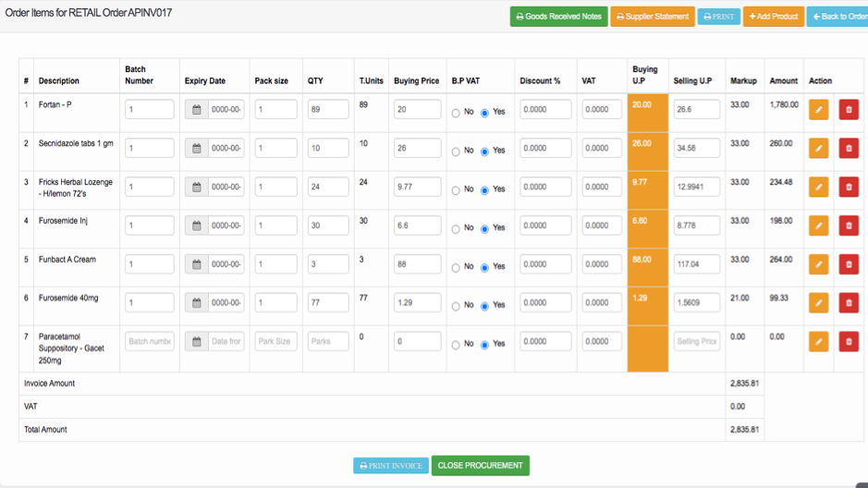Click Discount % field for Funbact A Cream
The width and height of the screenshot is (868, 488).
545,264
